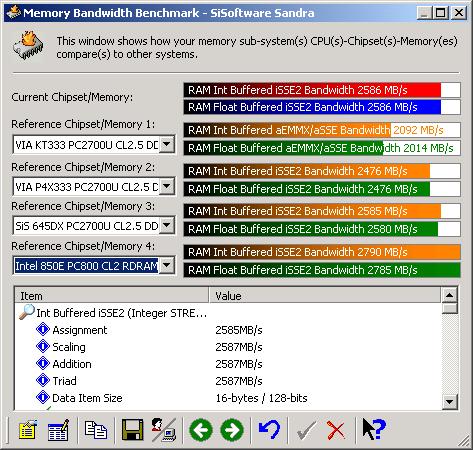Viewport: 473px width, 450px height.
Task: Click the floppy disk save icon
Action: click(x=132, y=429)
